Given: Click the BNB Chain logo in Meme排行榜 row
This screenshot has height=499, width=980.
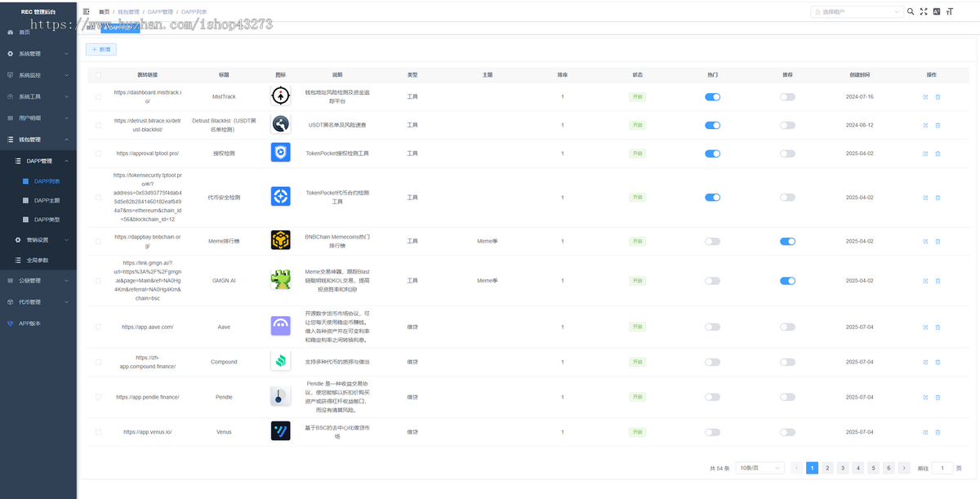Looking at the screenshot, I should (x=280, y=240).
